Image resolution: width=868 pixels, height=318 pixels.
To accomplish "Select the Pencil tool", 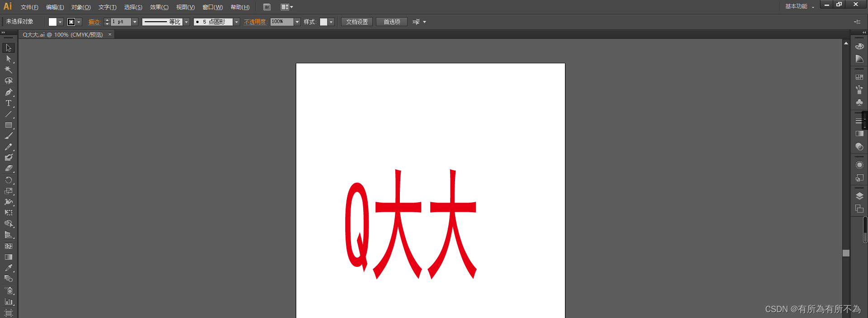I will (9, 147).
